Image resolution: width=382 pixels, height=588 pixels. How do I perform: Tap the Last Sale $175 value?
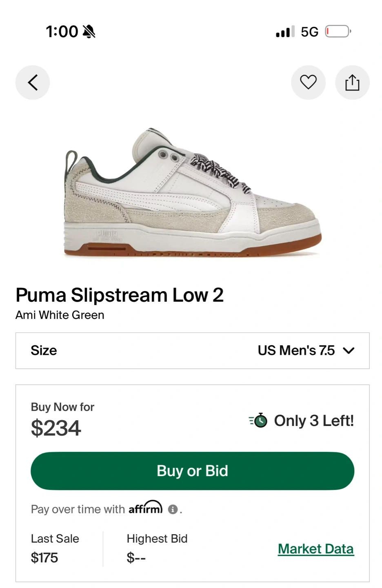44,557
